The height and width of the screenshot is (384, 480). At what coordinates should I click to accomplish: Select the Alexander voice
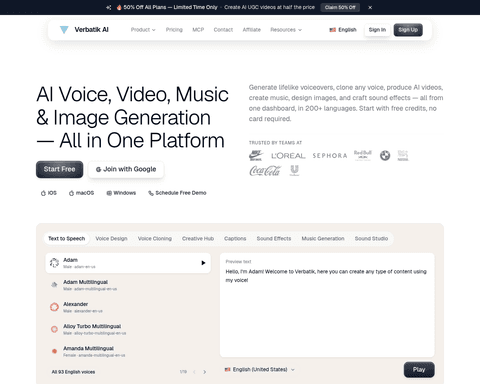(128, 307)
